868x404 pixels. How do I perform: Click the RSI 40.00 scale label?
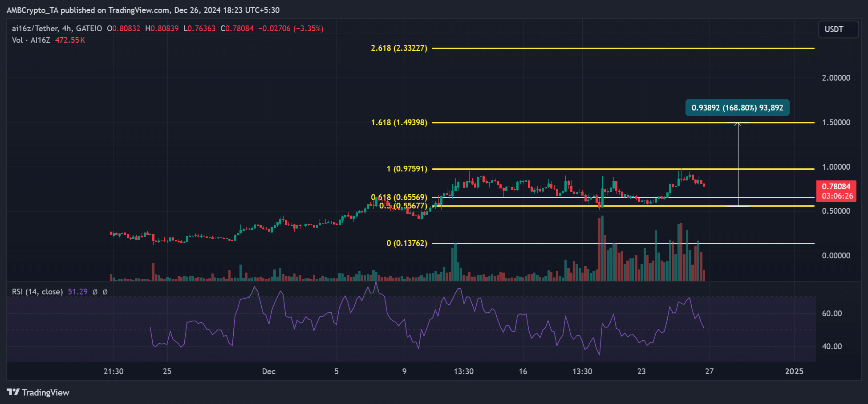(832, 347)
